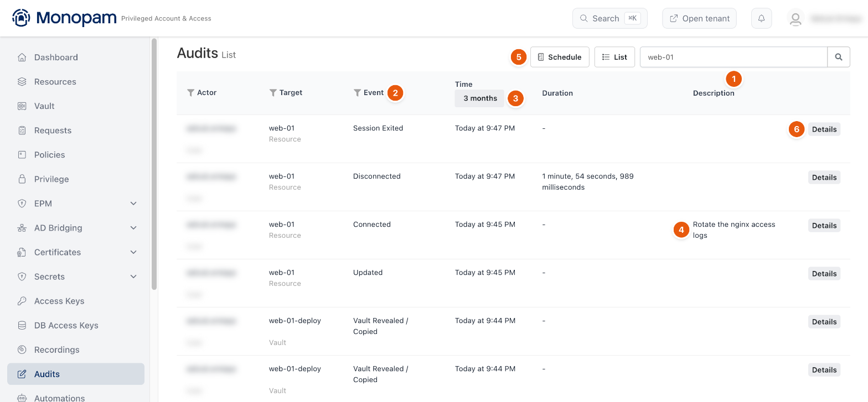Viewport: 868px width, 402px height.
Task: Click the Actor column filter funnel icon
Action: coord(190,93)
